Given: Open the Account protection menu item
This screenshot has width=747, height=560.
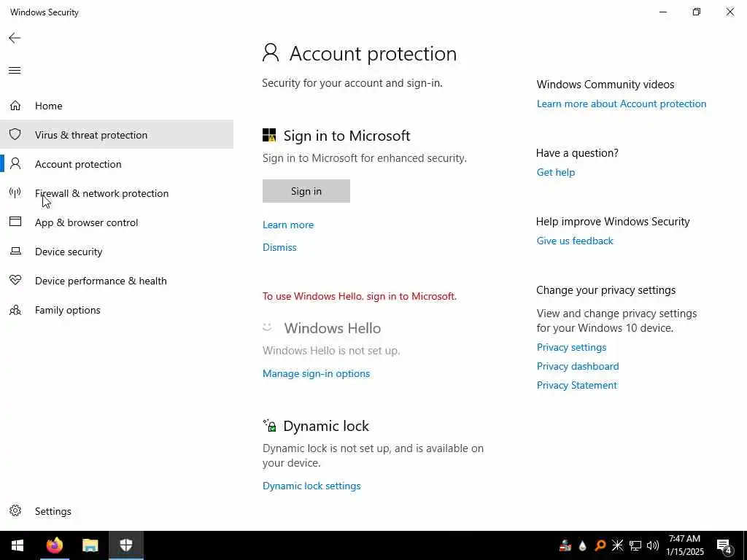Looking at the screenshot, I should click(x=78, y=164).
